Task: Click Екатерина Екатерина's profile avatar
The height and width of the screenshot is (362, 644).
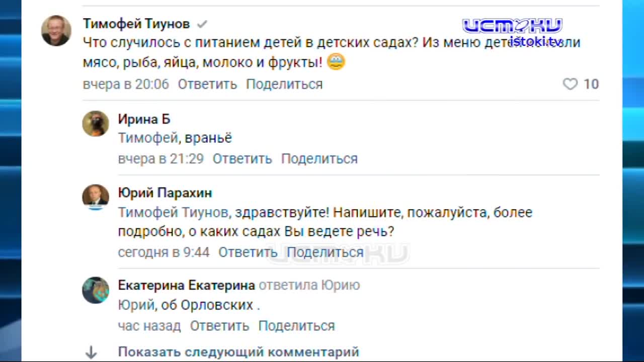Action: click(x=96, y=291)
